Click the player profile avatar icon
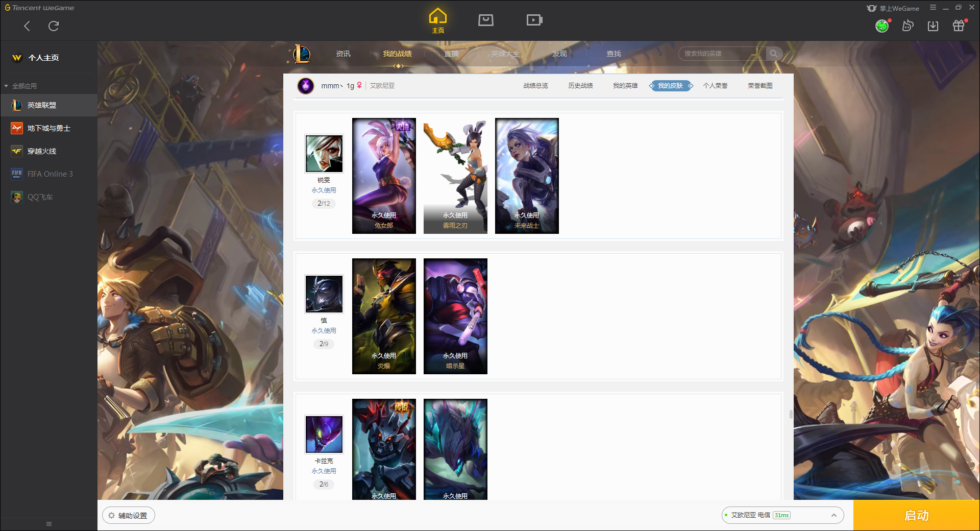 [x=306, y=86]
